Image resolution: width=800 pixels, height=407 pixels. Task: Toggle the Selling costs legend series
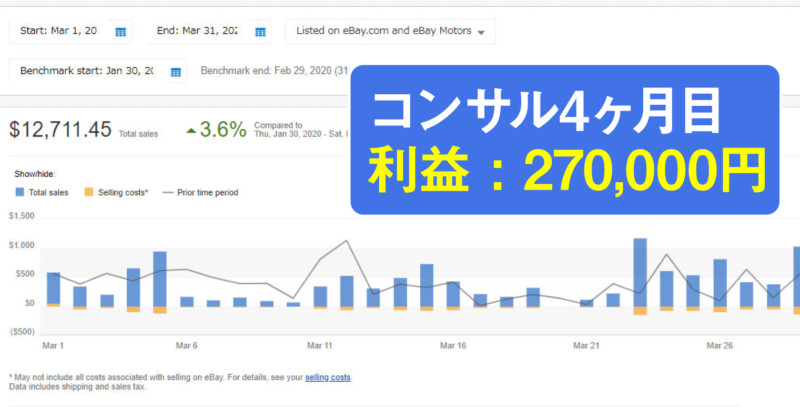pyautogui.click(x=116, y=192)
